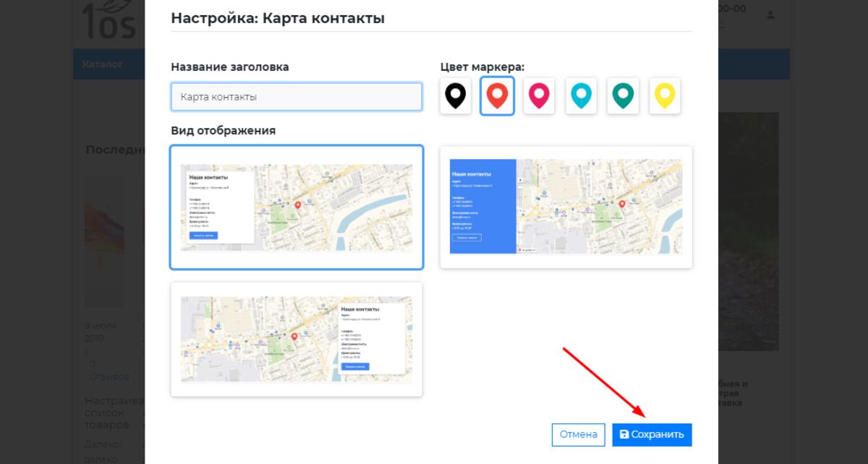Open the user account icon in header
The height and width of the screenshot is (464, 868).
pos(770,14)
